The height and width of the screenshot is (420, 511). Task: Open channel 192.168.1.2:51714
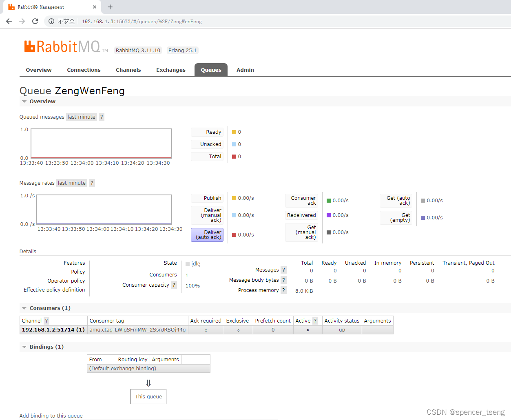coord(50,329)
